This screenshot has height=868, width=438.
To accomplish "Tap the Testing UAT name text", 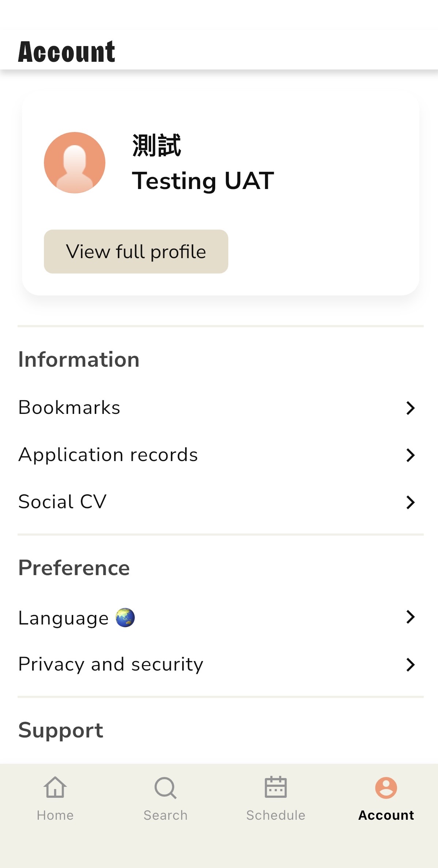I will coord(203,181).
